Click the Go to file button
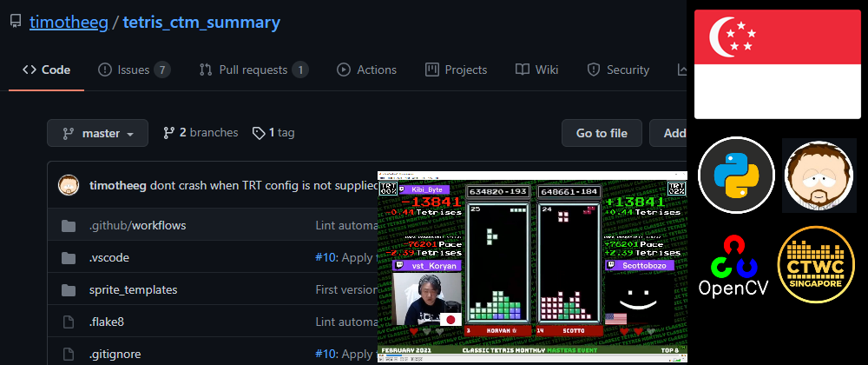This screenshot has width=868, height=365. (x=602, y=134)
